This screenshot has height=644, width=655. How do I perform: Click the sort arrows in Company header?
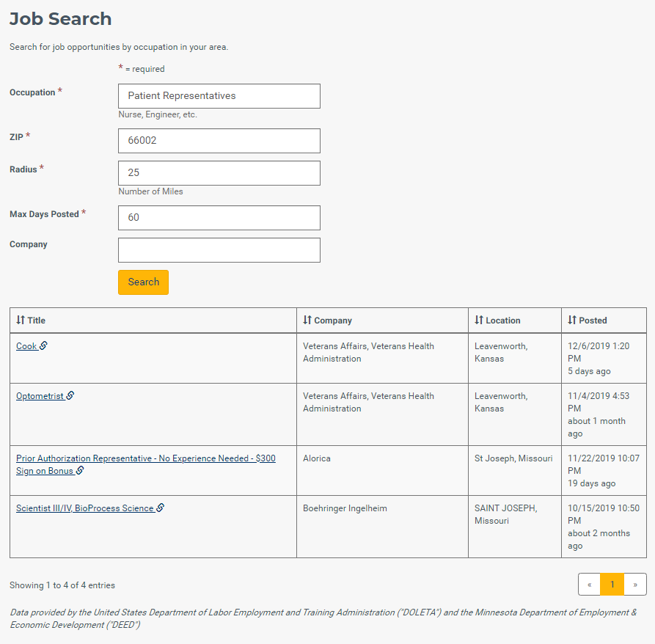(307, 320)
